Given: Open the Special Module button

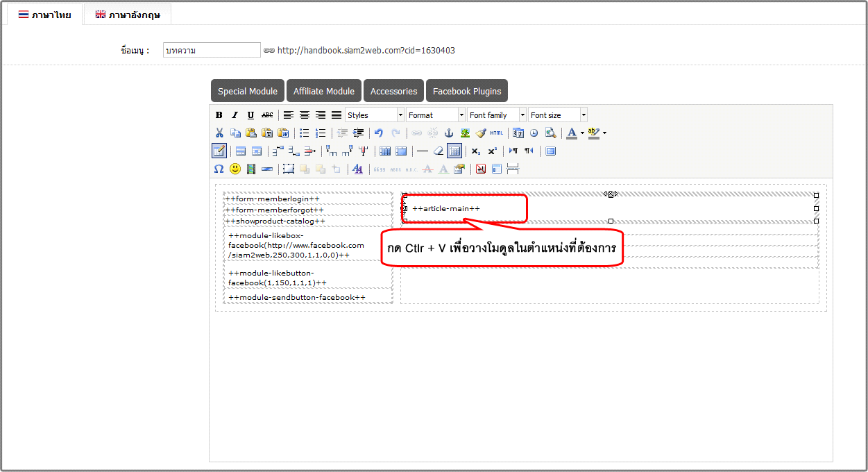Looking at the screenshot, I should tap(248, 91).
